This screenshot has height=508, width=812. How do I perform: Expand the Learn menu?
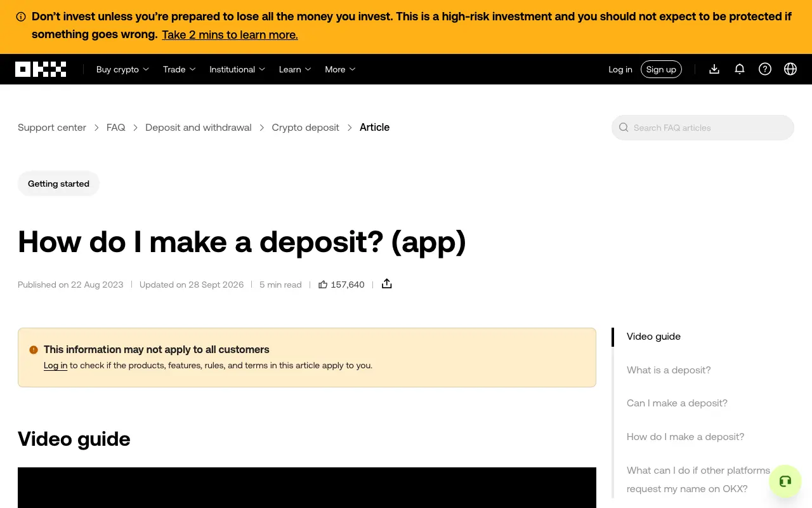point(295,69)
